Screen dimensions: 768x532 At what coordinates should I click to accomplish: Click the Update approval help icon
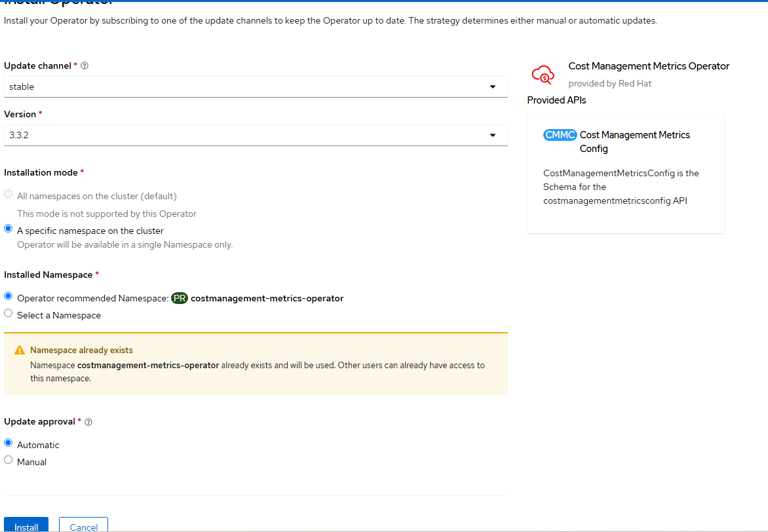(x=88, y=422)
